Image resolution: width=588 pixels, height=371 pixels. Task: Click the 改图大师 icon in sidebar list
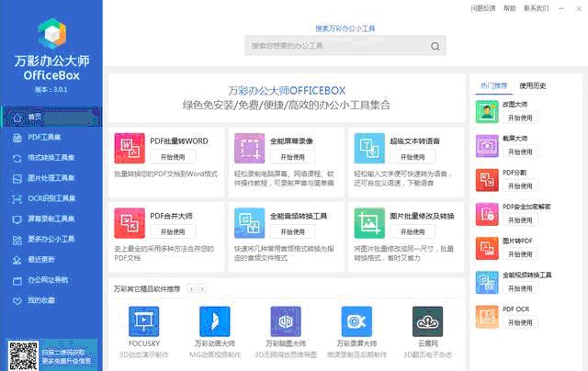point(487,112)
